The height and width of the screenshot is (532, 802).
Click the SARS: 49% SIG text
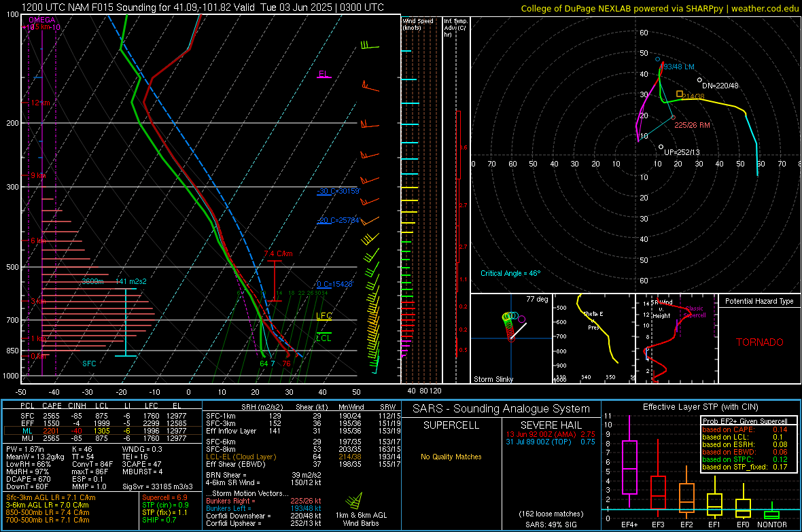click(551, 525)
